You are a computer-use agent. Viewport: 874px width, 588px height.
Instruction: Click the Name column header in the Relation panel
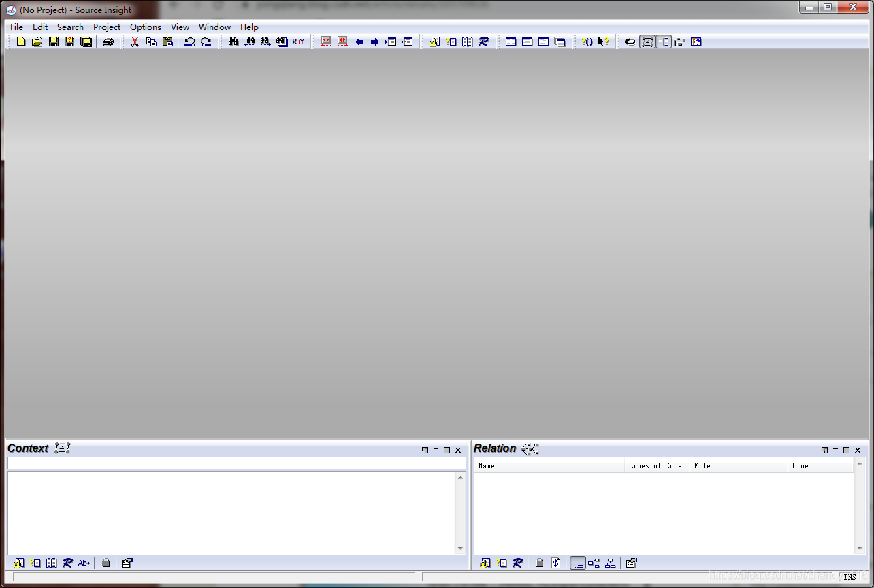click(549, 465)
